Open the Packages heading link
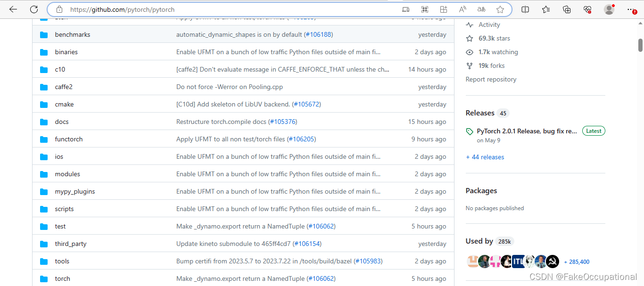The width and height of the screenshot is (644, 286). [x=481, y=191]
